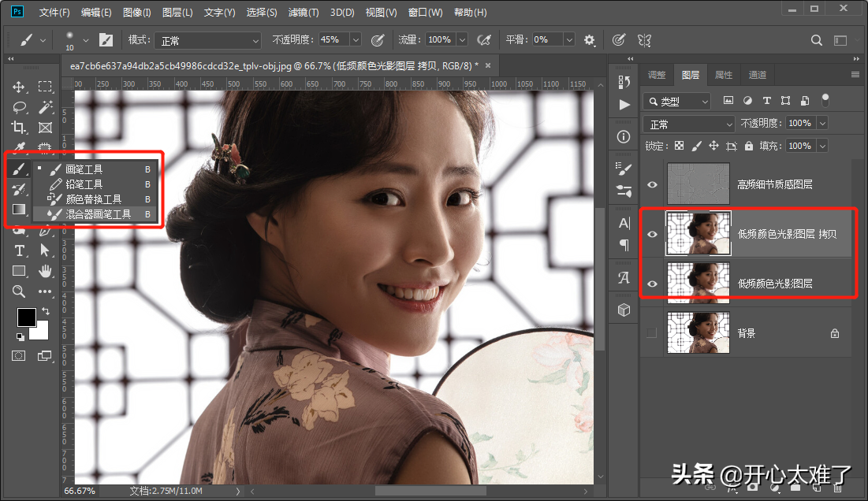Image resolution: width=868 pixels, height=501 pixels.
Task: Open the Brush Settings panel icon
Action: tap(624, 191)
